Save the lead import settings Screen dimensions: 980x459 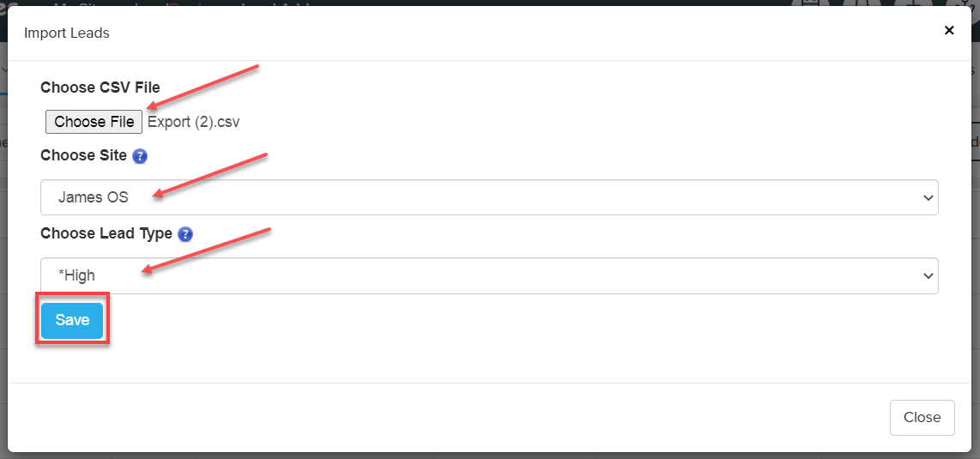click(x=72, y=320)
